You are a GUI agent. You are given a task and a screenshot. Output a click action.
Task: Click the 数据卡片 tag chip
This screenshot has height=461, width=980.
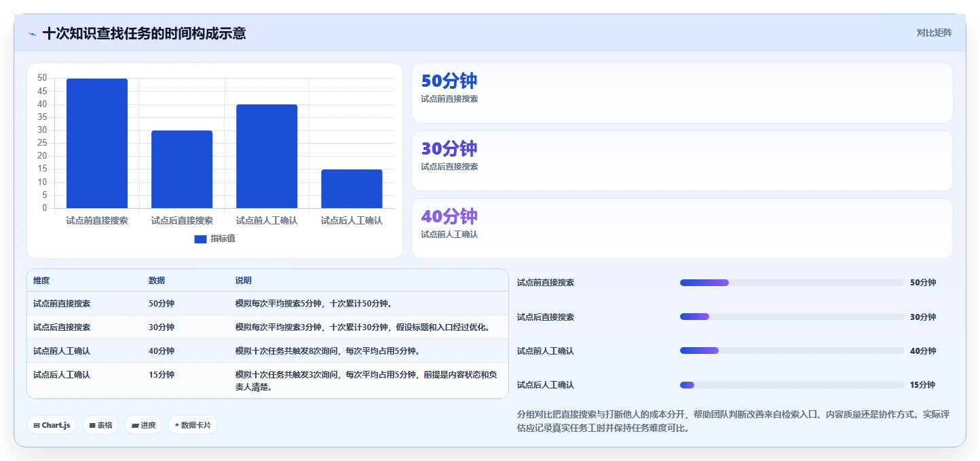tap(193, 425)
